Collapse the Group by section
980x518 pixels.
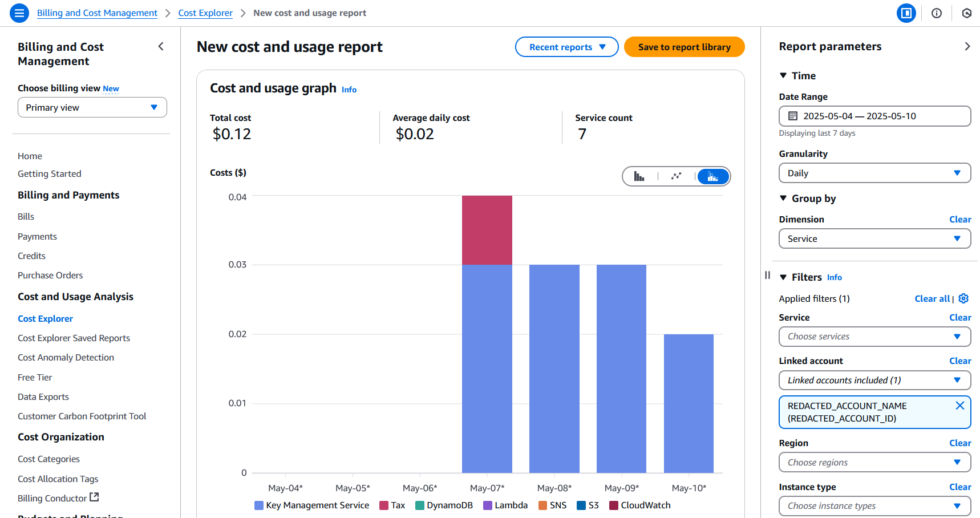click(x=783, y=198)
